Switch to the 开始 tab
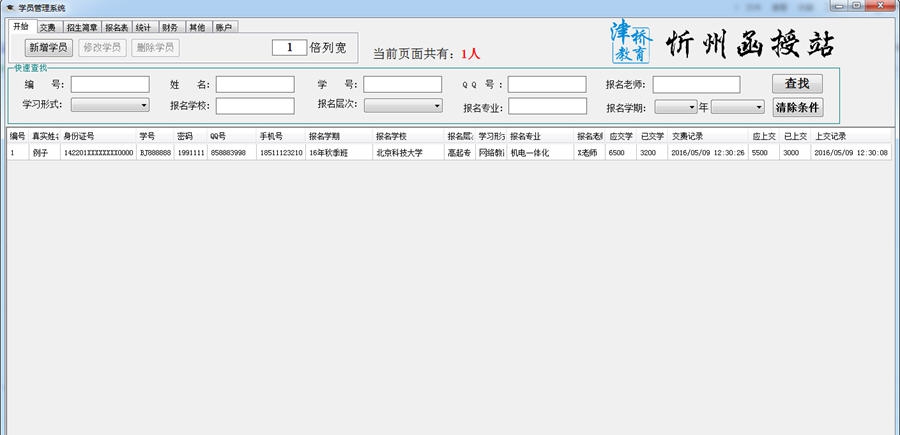This screenshot has width=900, height=435. click(21, 26)
